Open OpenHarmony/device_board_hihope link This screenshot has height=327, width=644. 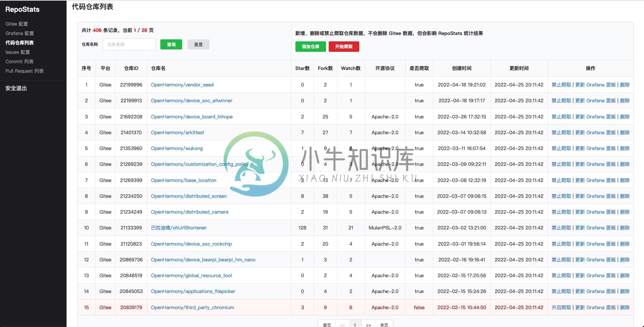tap(192, 117)
